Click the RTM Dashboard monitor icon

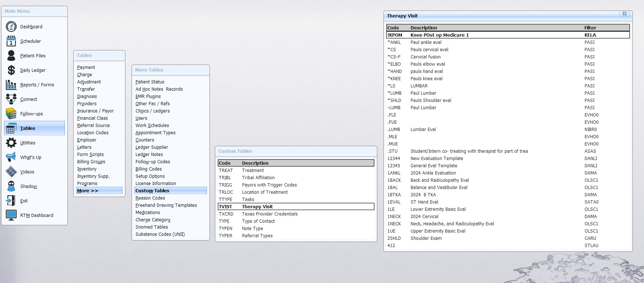(11, 215)
